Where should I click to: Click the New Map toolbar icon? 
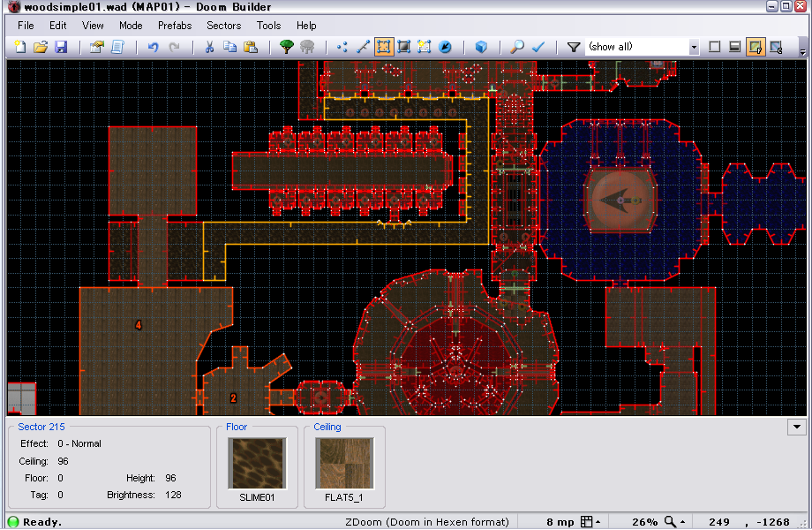(x=20, y=47)
